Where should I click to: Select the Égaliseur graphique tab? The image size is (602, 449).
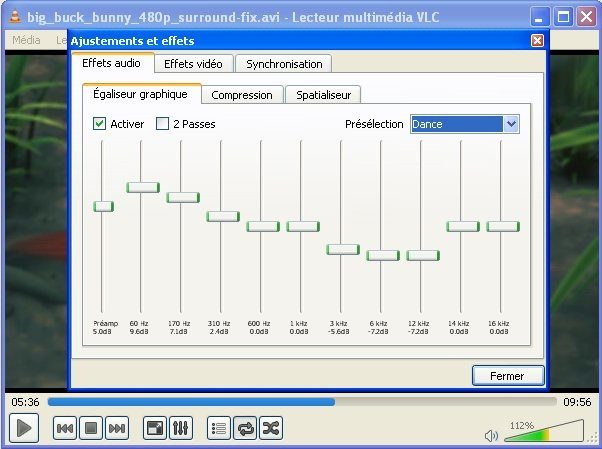click(x=141, y=94)
